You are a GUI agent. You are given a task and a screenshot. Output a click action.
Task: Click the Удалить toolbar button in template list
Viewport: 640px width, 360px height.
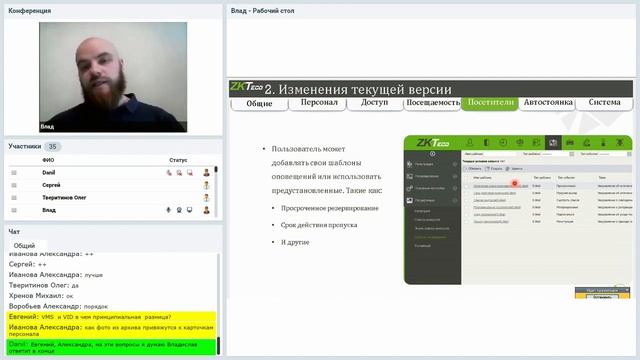click(x=514, y=169)
